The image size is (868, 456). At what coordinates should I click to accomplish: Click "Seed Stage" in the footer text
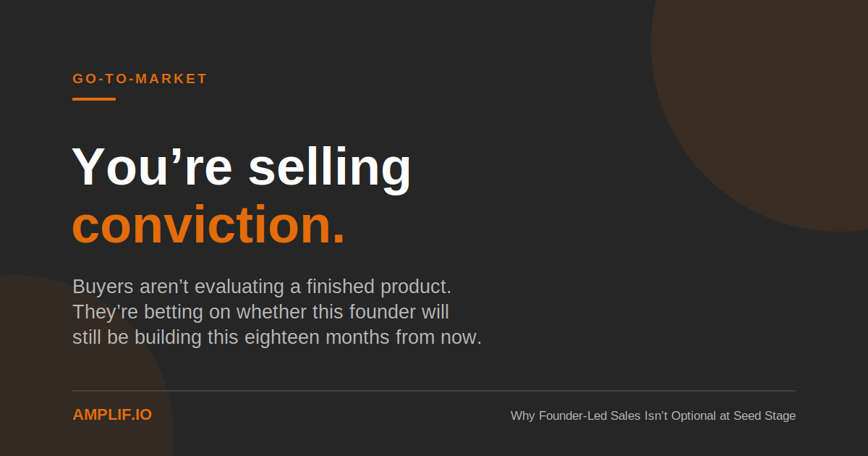pyautogui.click(x=765, y=416)
